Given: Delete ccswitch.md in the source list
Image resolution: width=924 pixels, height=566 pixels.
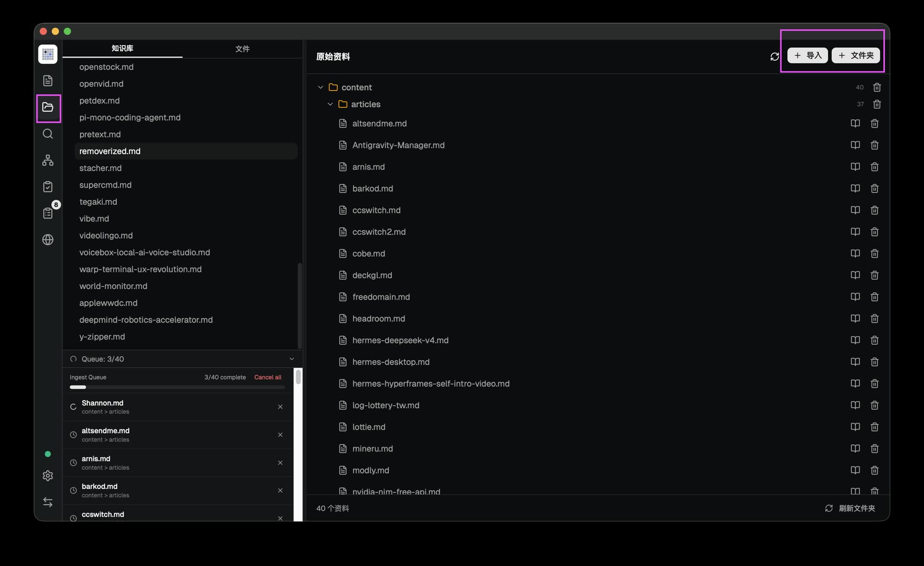Looking at the screenshot, I should coord(874,210).
